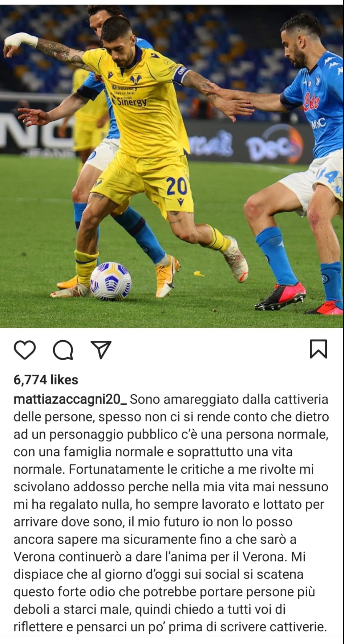View the 6,774 likes list

point(46,380)
